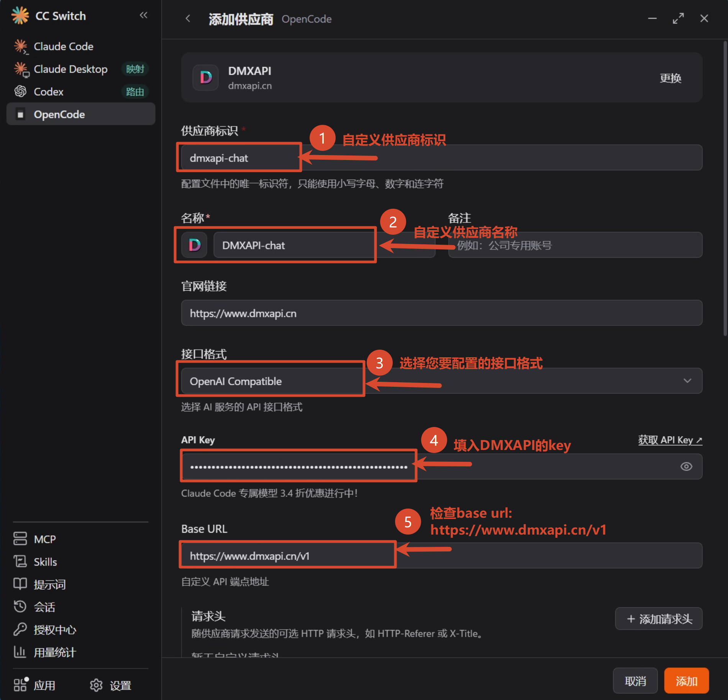Select OpenCode in sidebar
This screenshot has width=728, height=700.
point(81,114)
